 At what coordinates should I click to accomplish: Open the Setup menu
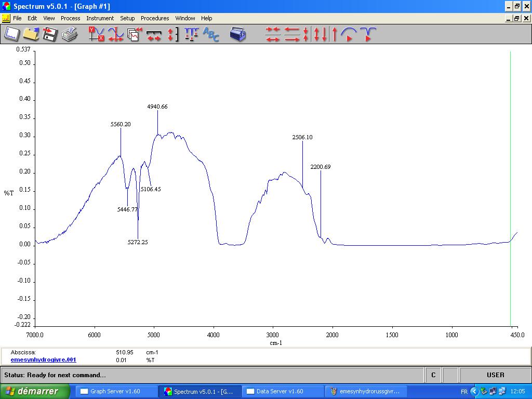tap(127, 18)
